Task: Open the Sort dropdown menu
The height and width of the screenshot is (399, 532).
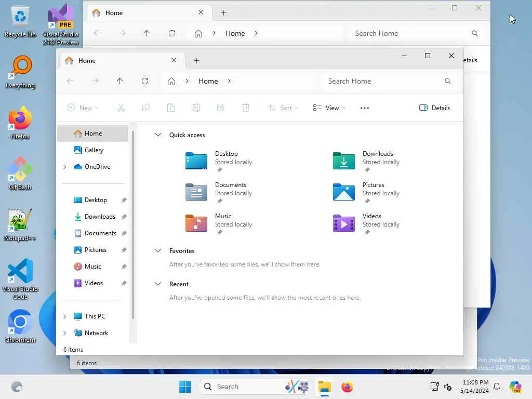Action: [x=283, y=108]
